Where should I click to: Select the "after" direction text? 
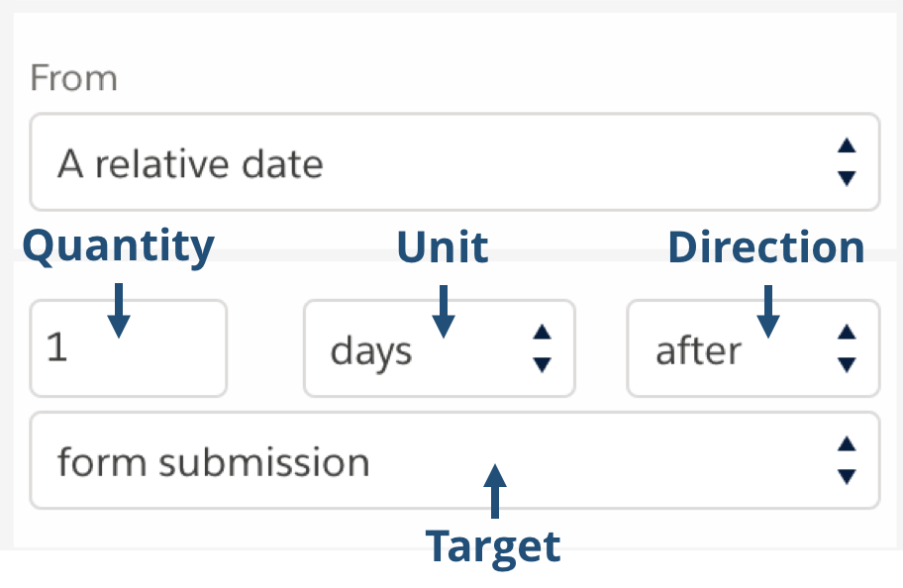[x=698, y=351]
